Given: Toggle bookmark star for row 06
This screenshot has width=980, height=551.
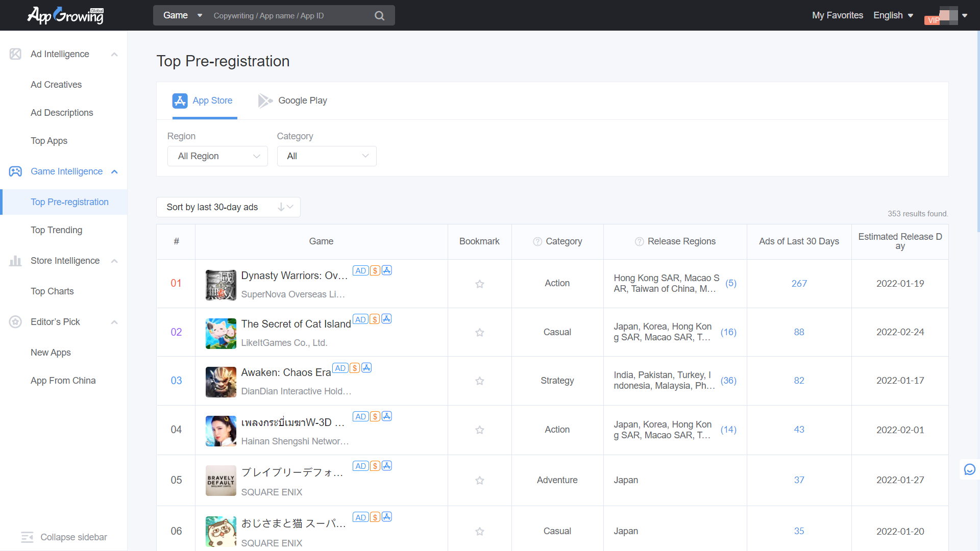Looking at the screenshot, I should pos(480,532).
